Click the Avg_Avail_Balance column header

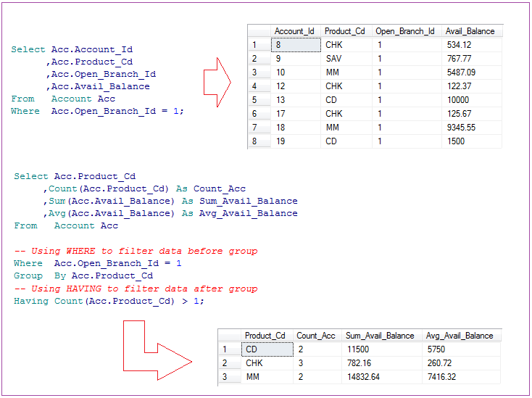[x=462, y=336]
